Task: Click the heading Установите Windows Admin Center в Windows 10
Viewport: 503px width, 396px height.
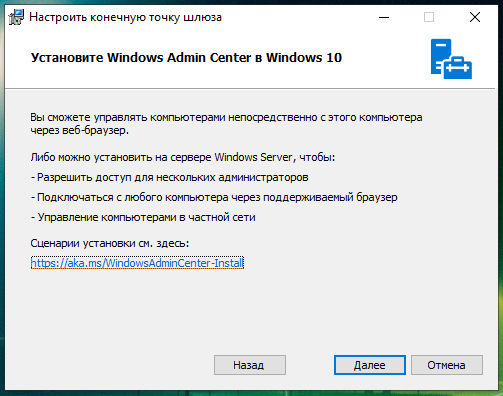Action: [186, 58]
